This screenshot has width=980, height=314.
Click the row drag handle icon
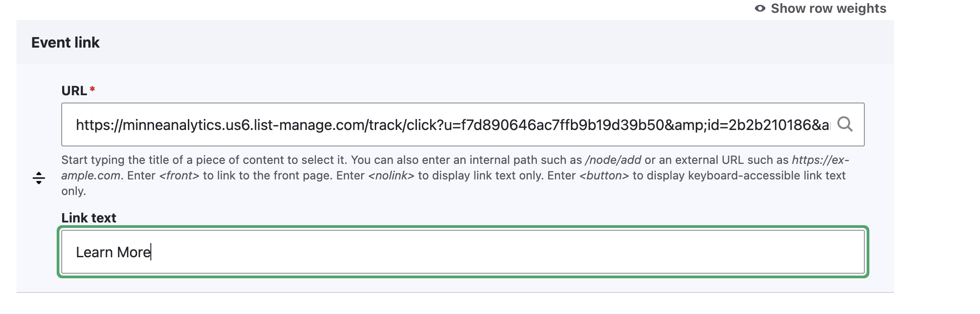point(39,178)
